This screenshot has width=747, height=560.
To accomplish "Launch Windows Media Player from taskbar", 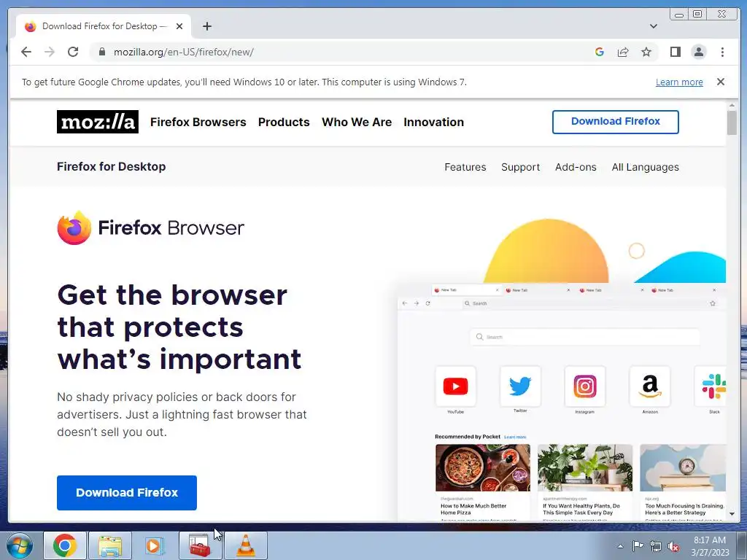I will point(155,545).
